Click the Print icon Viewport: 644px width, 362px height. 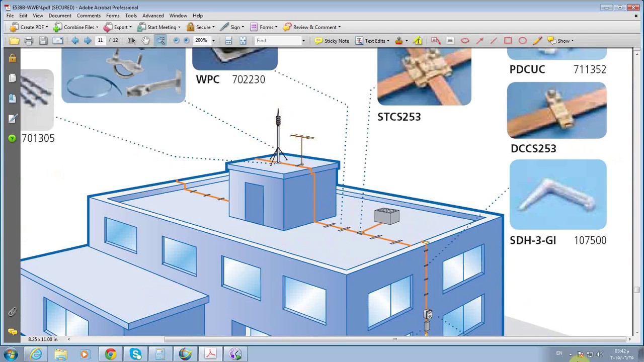[x=29, y=41]
